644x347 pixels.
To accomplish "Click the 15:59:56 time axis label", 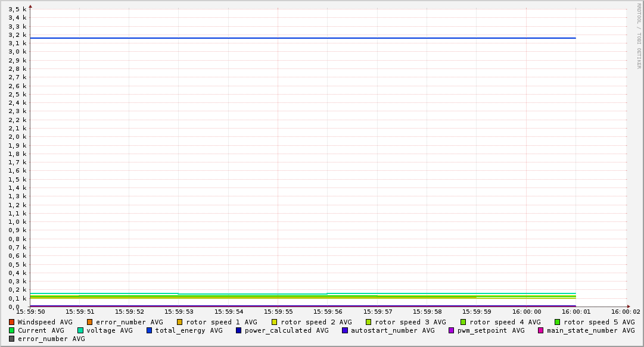I will [x=327, y=311].
